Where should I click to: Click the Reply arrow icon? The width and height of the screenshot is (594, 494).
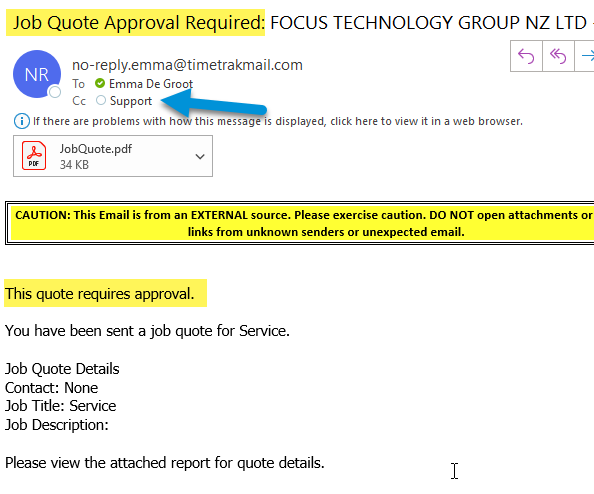point(526,56)
